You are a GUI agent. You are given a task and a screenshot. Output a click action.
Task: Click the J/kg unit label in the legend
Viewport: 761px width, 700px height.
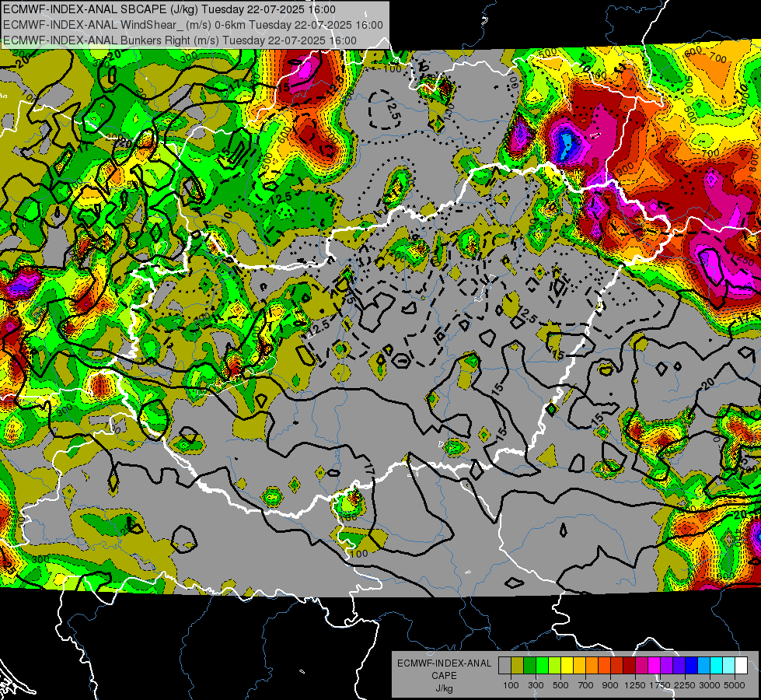click(444, 688)
